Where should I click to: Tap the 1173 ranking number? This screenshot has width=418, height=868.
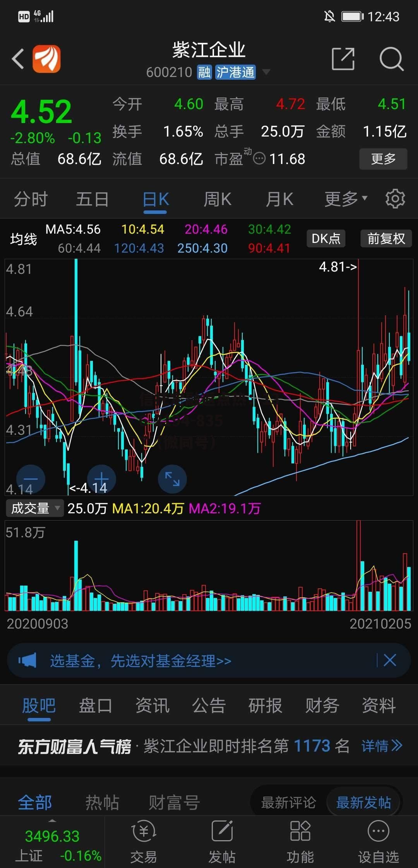pyautogui.click(x=312, y=746)
